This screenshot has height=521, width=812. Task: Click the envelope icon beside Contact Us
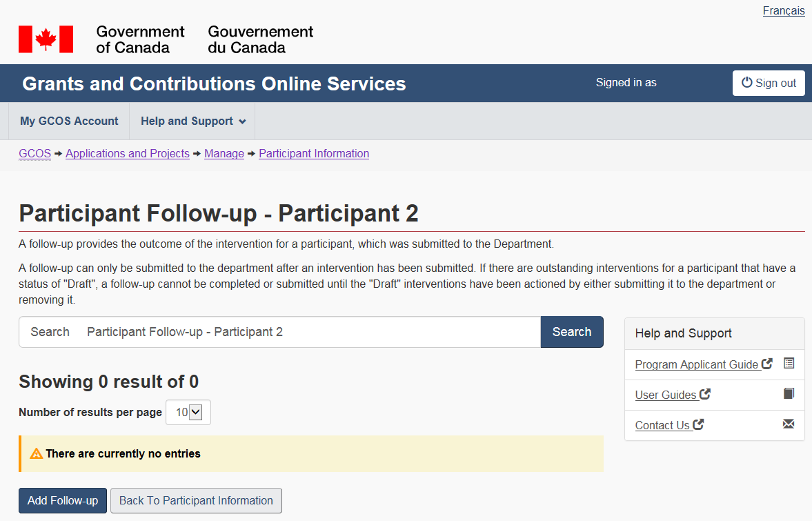coord(789,424)
